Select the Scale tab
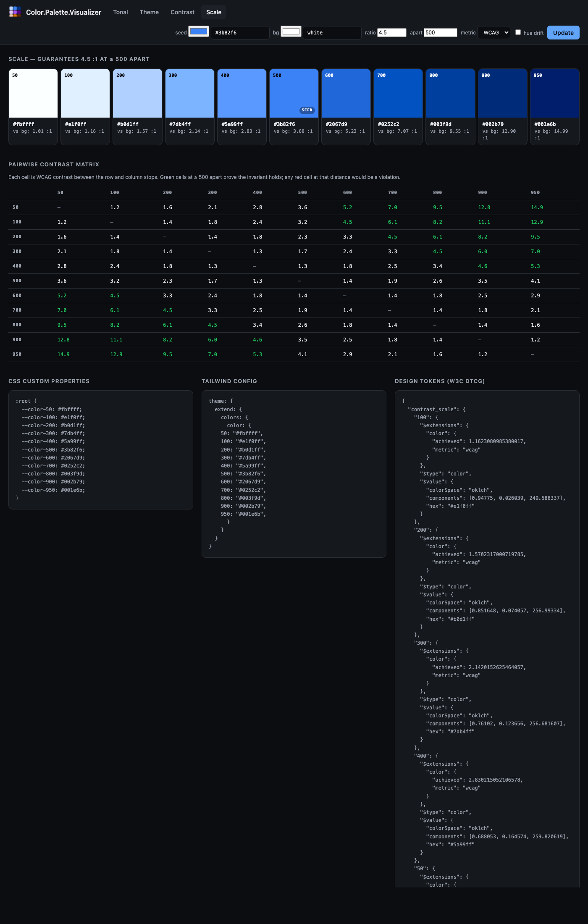 [x=213, y=12]
